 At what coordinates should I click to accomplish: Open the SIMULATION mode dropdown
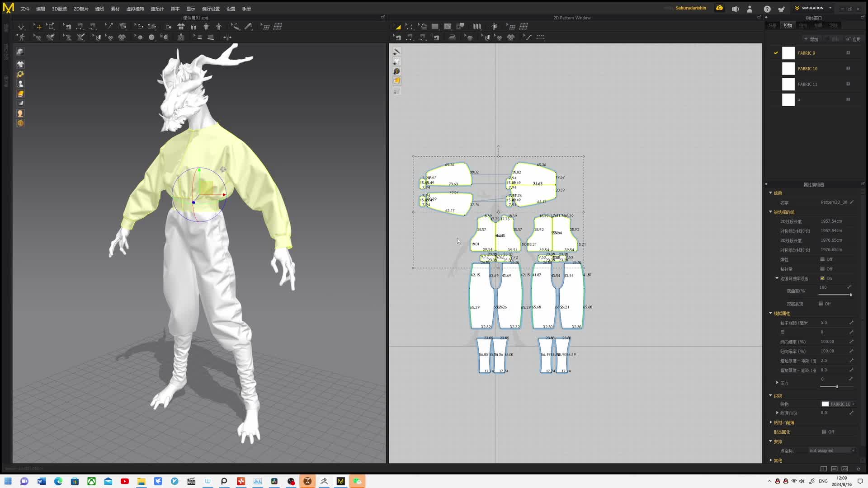coord(830,8)
